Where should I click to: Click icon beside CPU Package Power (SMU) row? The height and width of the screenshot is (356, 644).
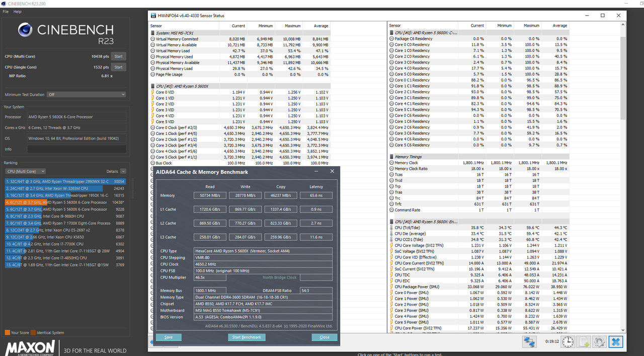pos(391,287)
